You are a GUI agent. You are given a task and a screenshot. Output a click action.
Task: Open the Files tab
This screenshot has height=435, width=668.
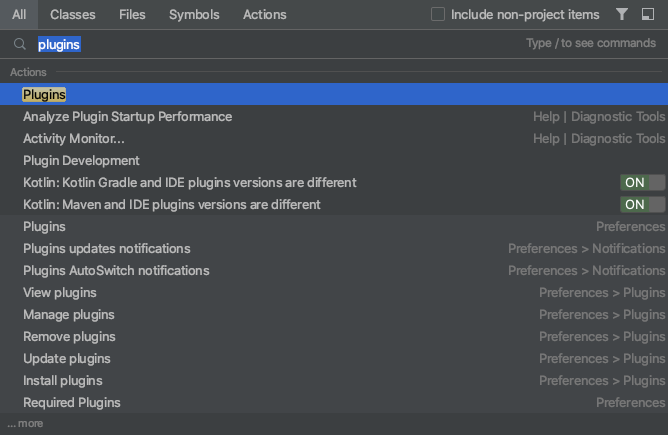(x=132, y=15)
